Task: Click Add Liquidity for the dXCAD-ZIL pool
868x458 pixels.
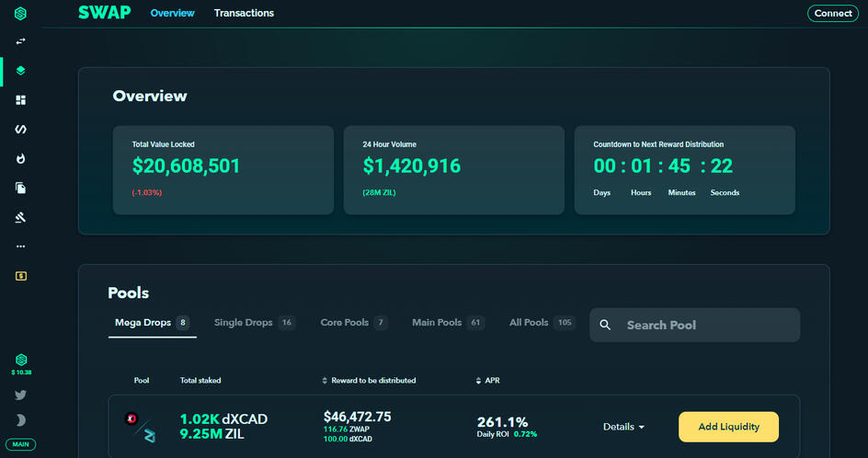Action: coord(728,427)
